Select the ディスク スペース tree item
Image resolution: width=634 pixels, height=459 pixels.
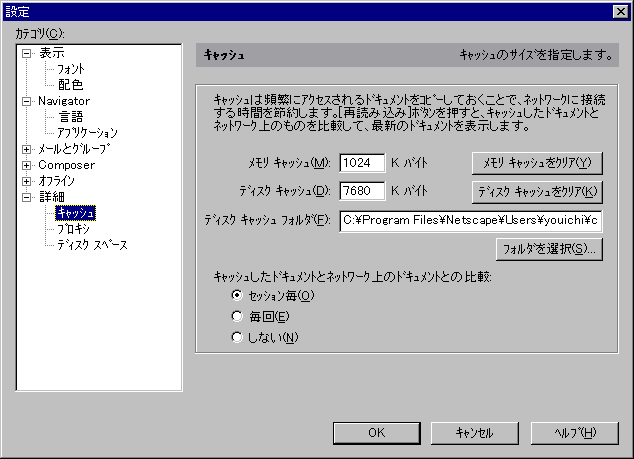[x=92, y=245]
